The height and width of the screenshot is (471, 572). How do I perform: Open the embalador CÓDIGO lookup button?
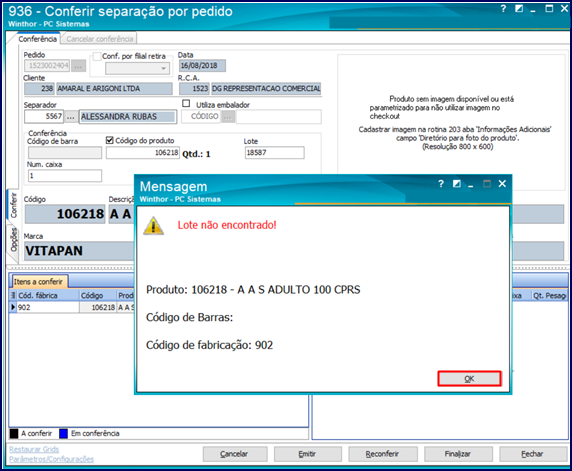tap(228, 117)
